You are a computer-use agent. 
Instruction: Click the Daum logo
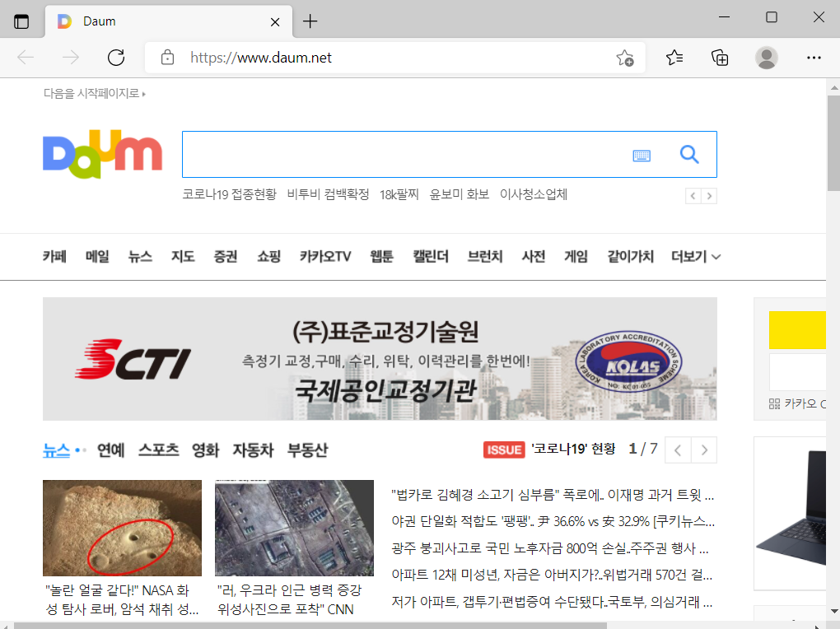tap(102, 154)
